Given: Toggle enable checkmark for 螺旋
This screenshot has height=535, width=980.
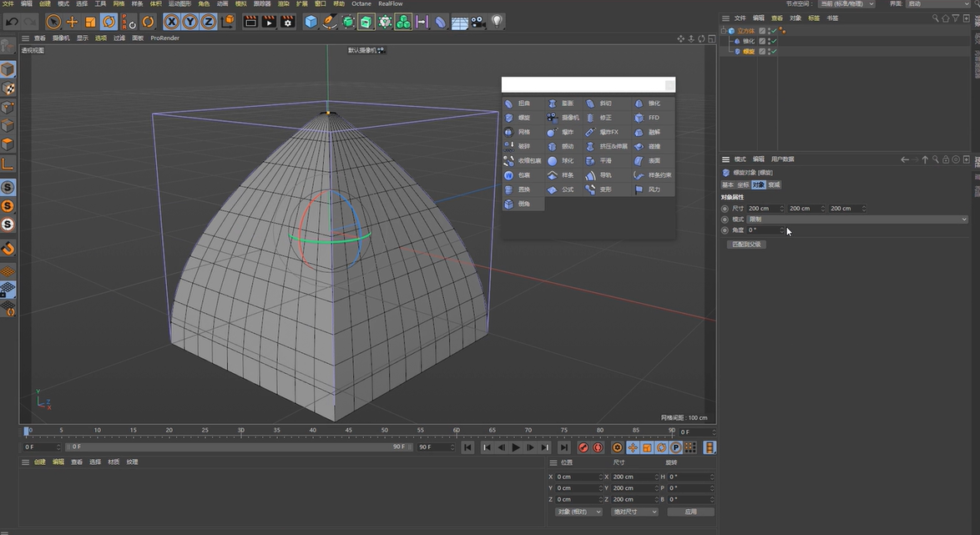Looking at the screenshot, I should [x=774, y=51].
